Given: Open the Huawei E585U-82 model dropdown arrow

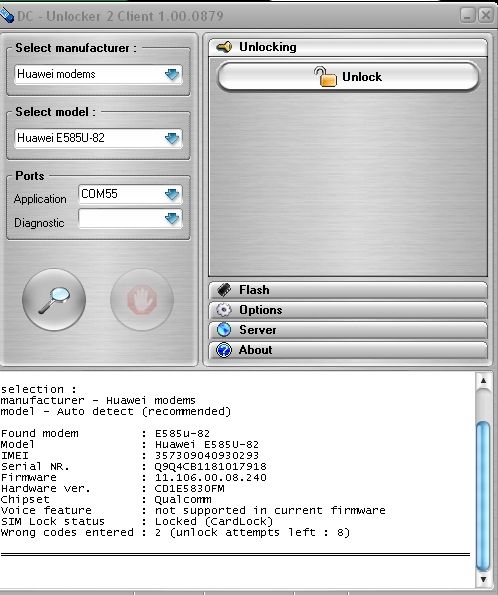Looking at the screenshot, I should 172,138.
